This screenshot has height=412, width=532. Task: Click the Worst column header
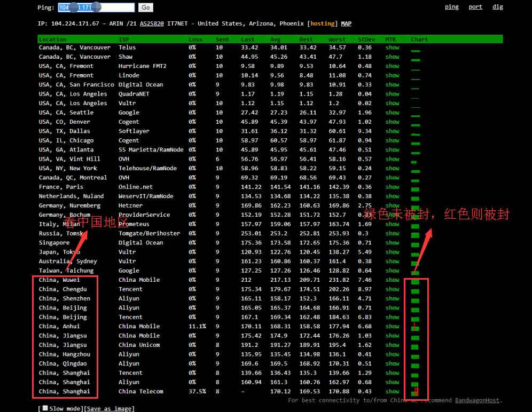pos(337,39)
